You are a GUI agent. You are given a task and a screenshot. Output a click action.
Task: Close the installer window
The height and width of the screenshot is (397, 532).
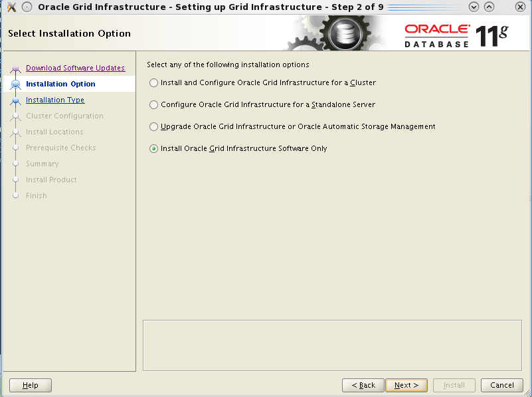coord(520,7)
